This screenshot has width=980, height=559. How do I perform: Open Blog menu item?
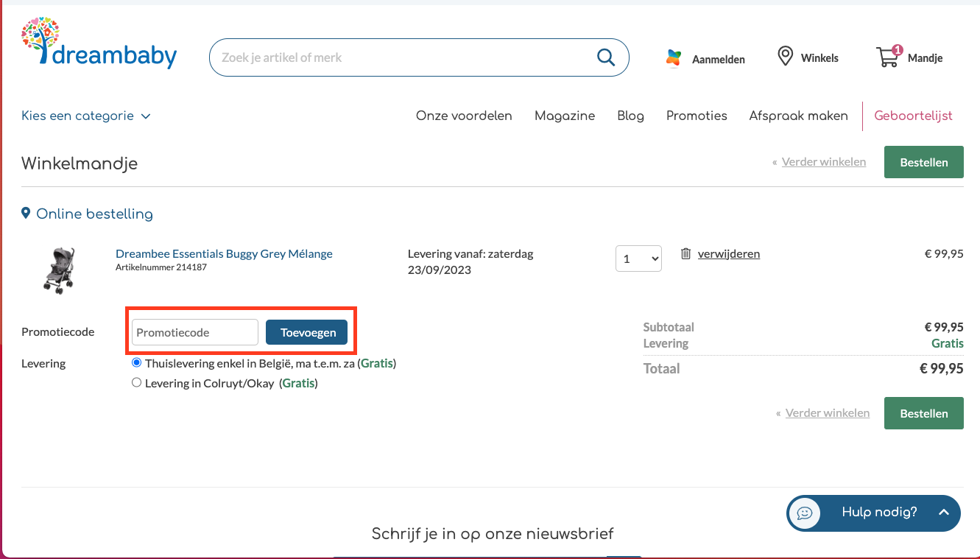coord(630,116)
